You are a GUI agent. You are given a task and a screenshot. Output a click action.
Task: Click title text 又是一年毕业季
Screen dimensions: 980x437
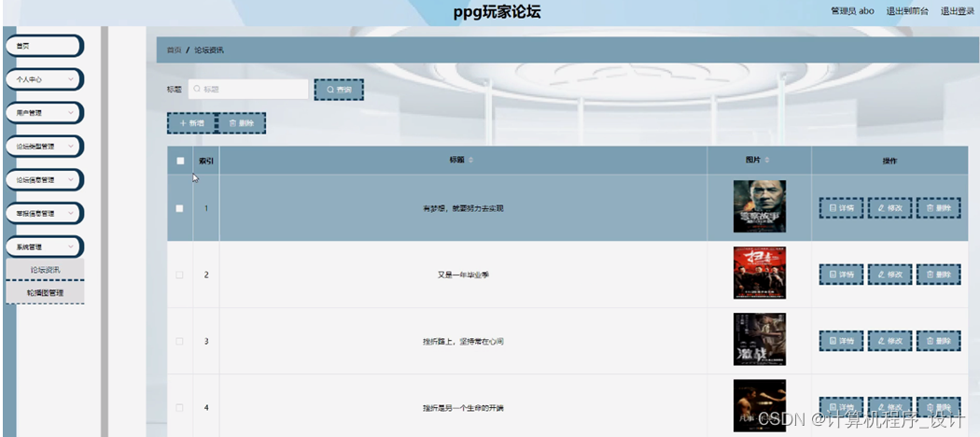pos(463,275)
